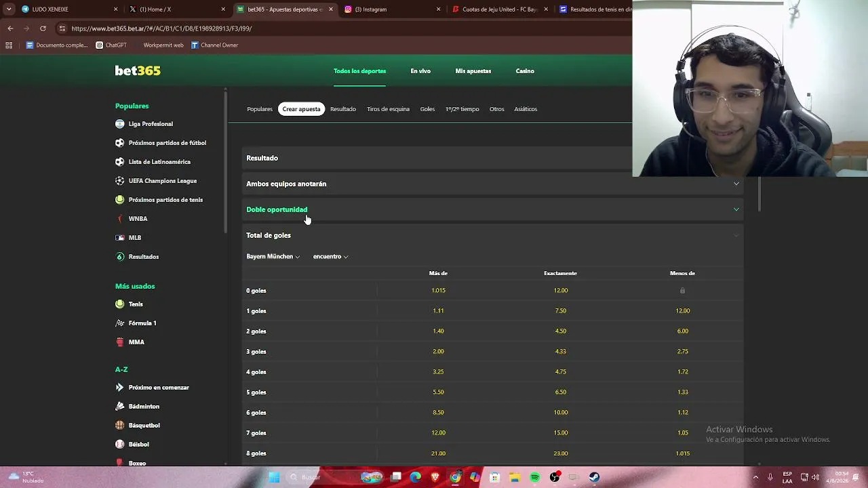Open the site information icon in address bar
The image size is (868, 488).
[62, 28]
